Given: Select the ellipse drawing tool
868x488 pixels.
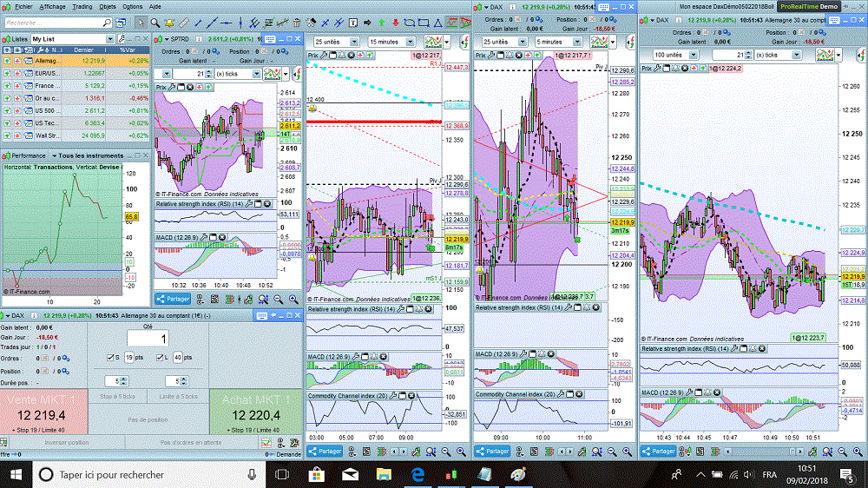Looking at the screenshot, I should click(410, 23).
